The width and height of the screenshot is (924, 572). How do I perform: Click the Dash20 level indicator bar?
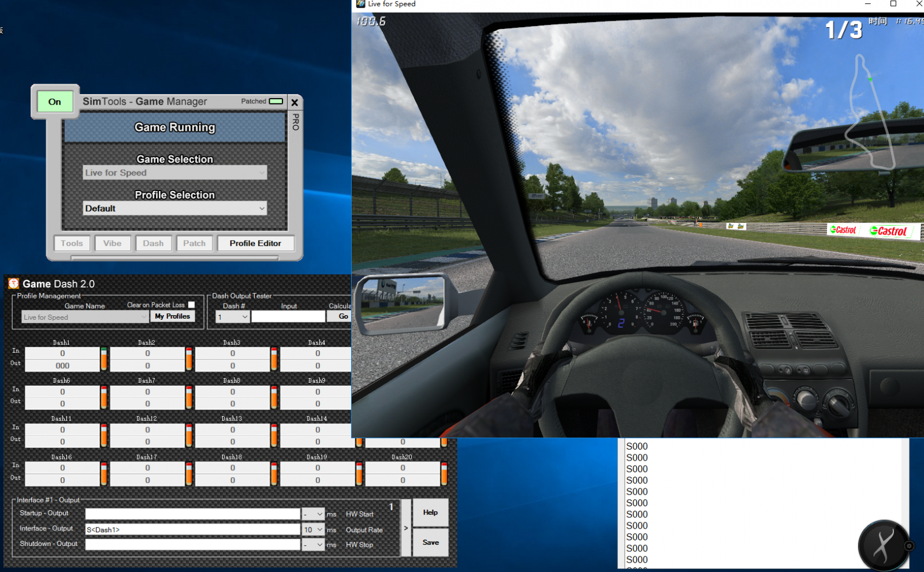tap(444, 473)
